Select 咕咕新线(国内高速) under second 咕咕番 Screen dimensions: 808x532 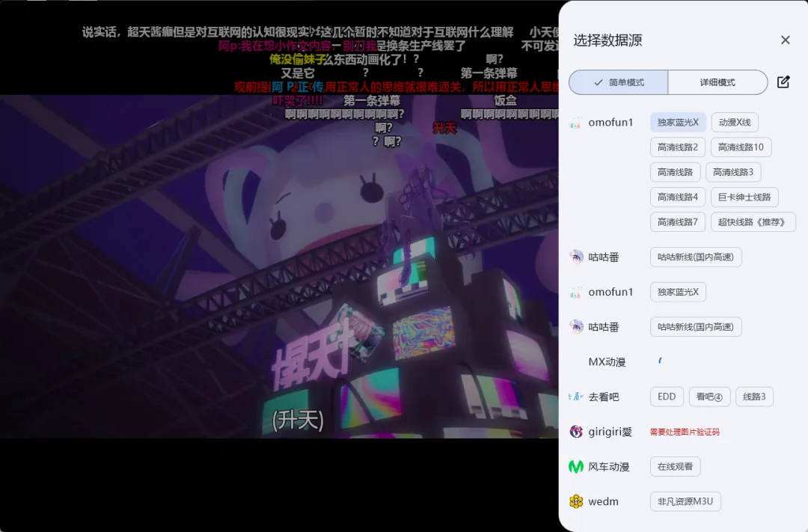(x=696, y=327)
